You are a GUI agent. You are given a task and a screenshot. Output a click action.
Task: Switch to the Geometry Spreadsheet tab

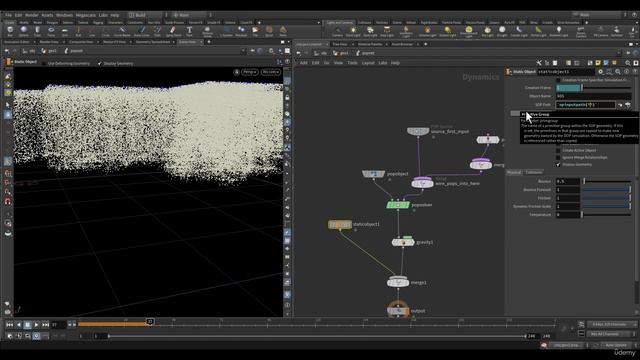(153, 42)
